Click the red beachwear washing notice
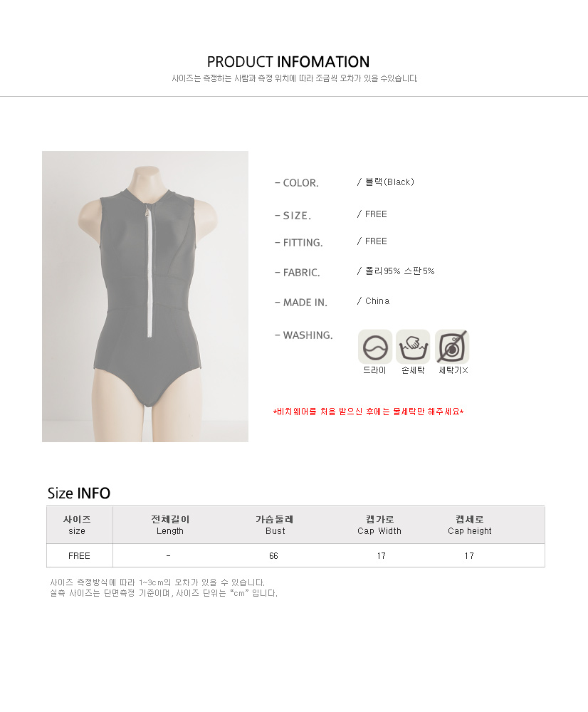 [x=368, y=412]
